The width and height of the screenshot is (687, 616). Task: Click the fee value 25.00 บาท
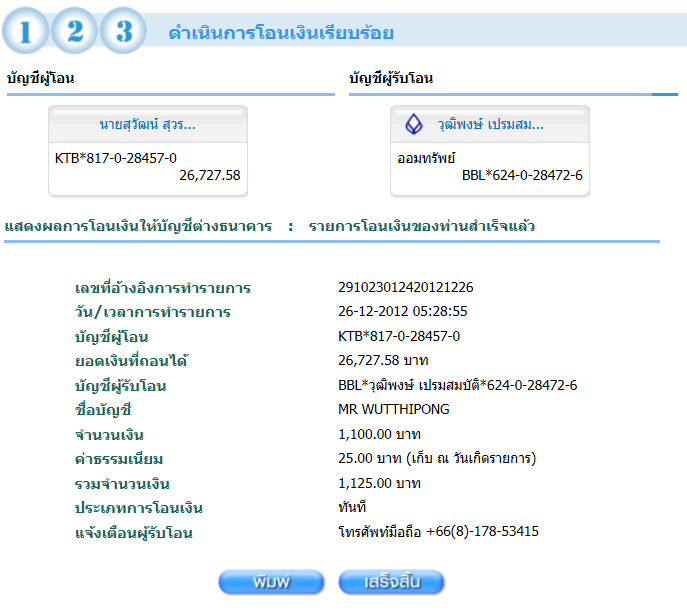(x=370, y=458)
